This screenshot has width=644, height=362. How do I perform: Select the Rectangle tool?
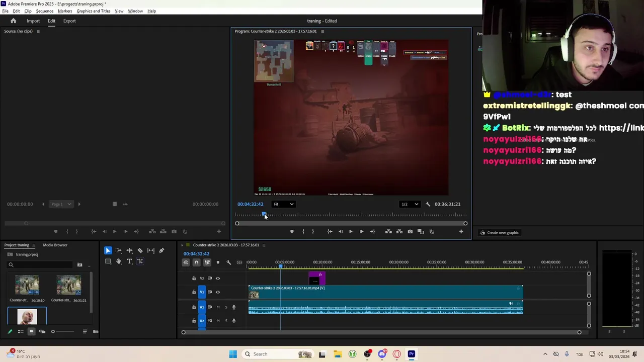[108, 261]
